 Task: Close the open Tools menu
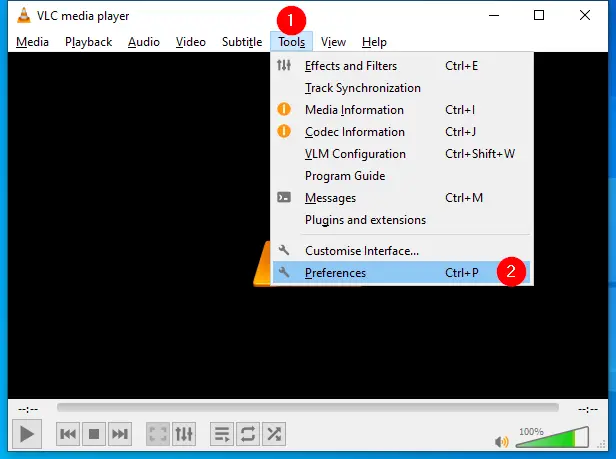pyautogui.click(x=292, y=42)
